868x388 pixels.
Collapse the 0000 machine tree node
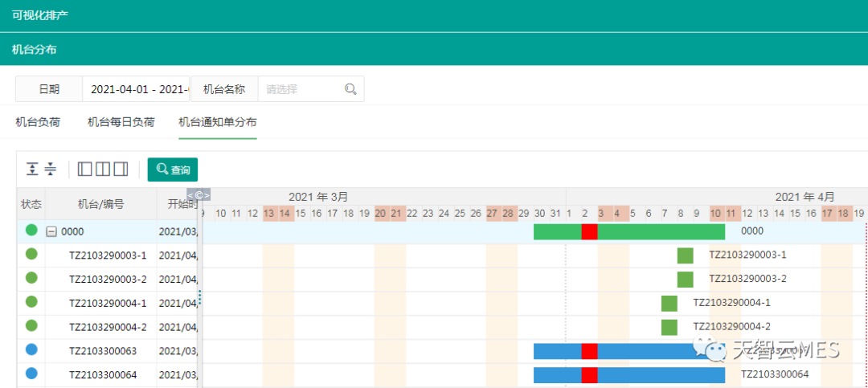tap(51, 232)
